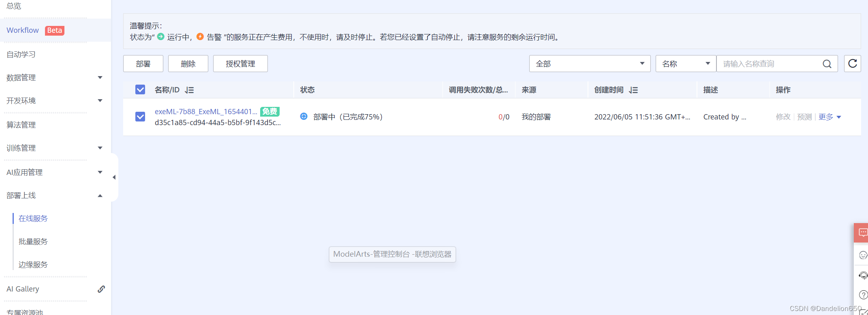Click the 'Created by ...' description cell

(725, 117)
